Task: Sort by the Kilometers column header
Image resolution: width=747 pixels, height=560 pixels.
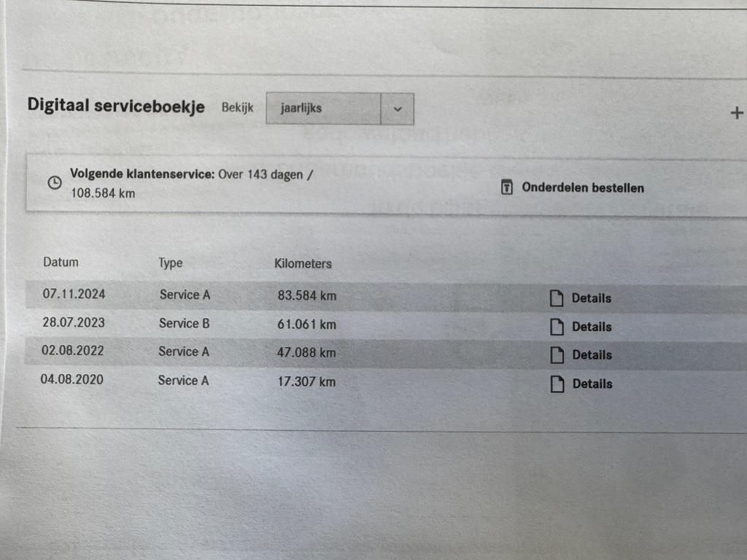Action: click(303, 263)
